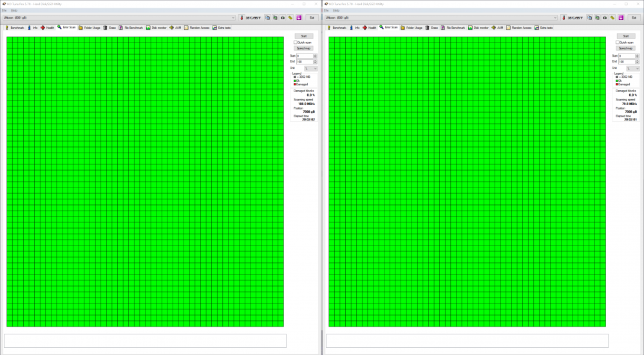Screen dimensions: 644x355
Task: Open File menu in right window
Action: click(x=326, y=10)
